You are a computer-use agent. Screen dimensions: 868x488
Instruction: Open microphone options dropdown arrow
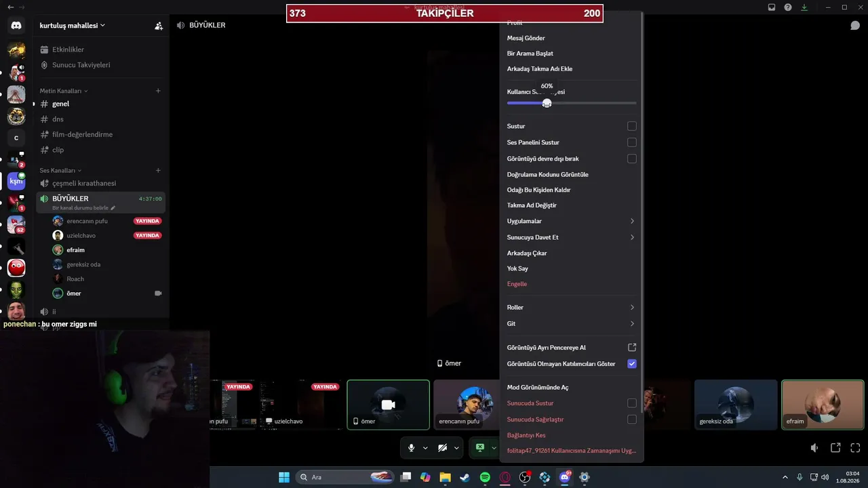tap(425, 448)
